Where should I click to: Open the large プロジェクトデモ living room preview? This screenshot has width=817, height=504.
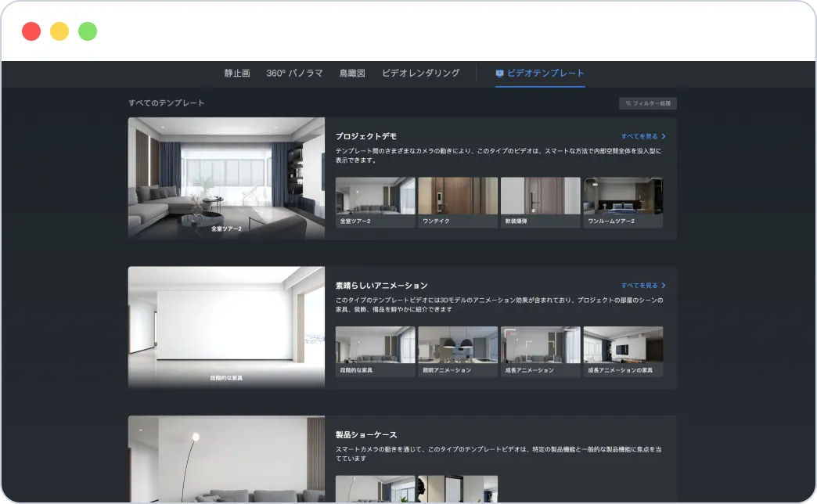point(226,178)
